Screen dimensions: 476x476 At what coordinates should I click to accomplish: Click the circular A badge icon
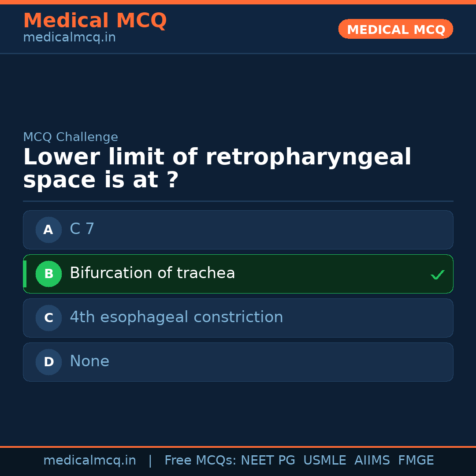coord(48,230)
